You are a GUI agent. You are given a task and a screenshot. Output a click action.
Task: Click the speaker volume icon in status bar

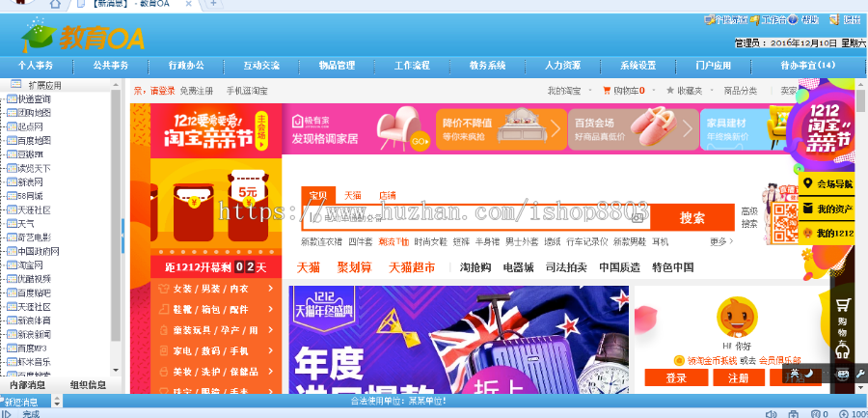(770, 413)
